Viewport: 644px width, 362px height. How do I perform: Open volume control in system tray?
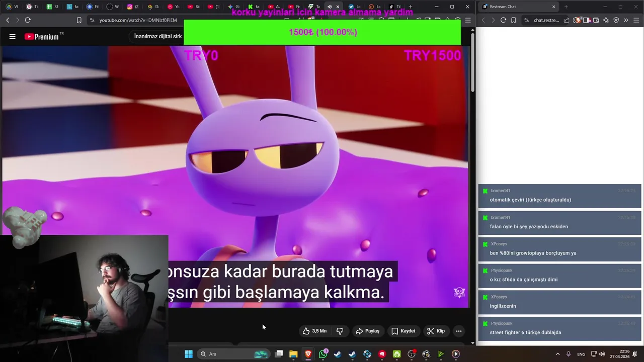602,354
